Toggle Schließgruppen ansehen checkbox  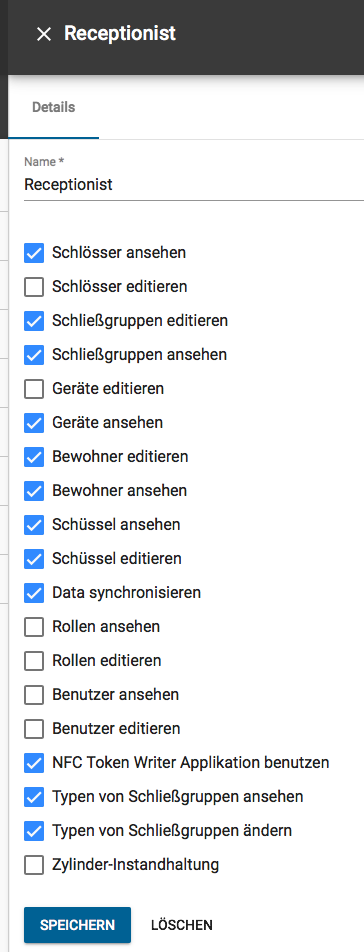tap(34, 355)
